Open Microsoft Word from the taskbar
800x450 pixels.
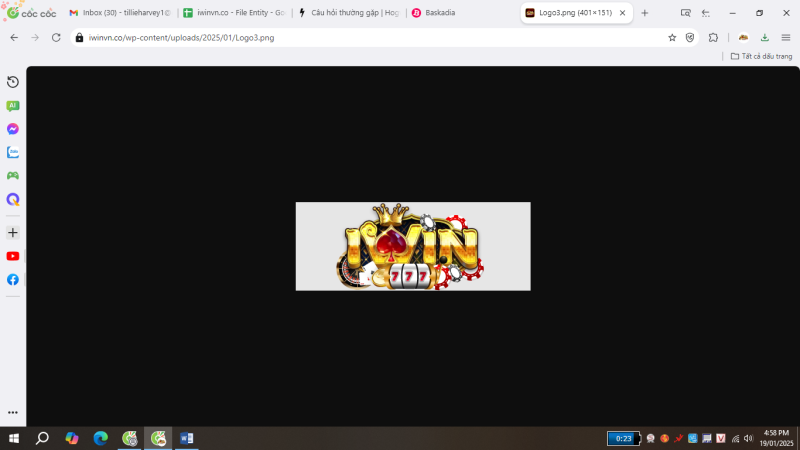pyautogui.click(x=186, y=438)
